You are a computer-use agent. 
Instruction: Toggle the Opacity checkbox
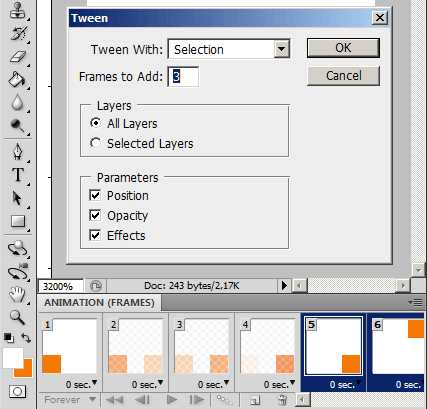(95, 215)
